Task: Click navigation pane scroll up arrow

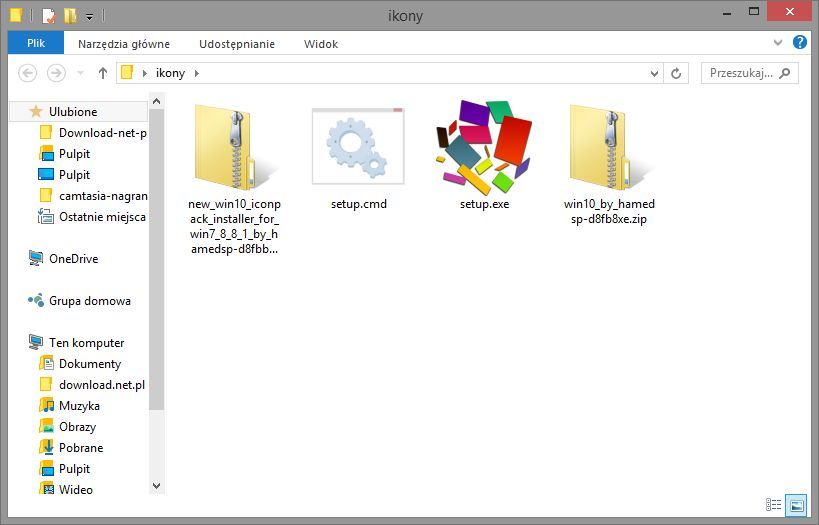Action: [x=156, y=101]
